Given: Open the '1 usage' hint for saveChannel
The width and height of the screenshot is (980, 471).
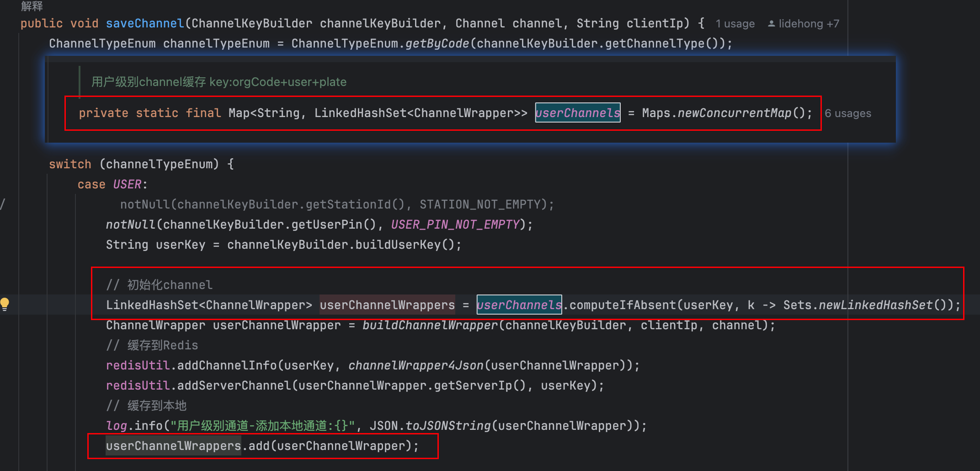Looking at the screenshot, I should click(735, 24).
